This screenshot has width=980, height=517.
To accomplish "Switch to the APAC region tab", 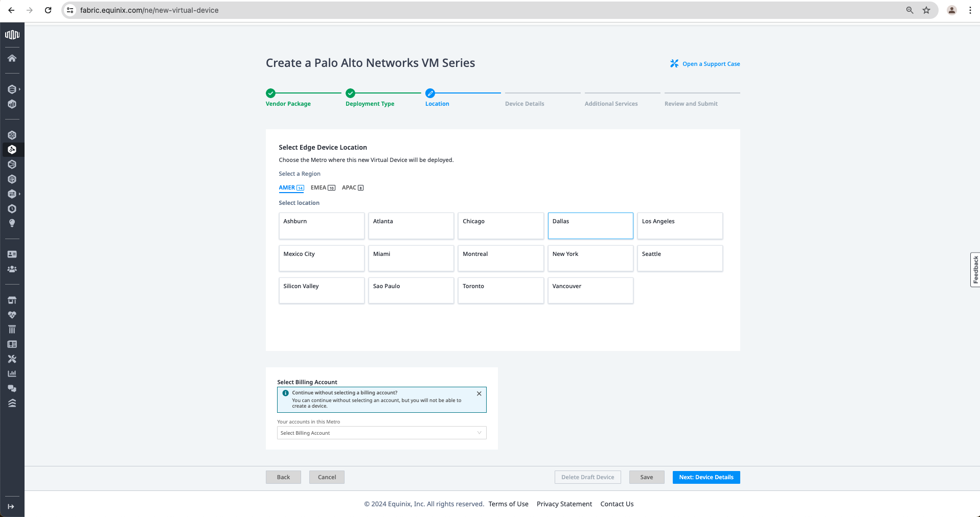I will [352, 187].
